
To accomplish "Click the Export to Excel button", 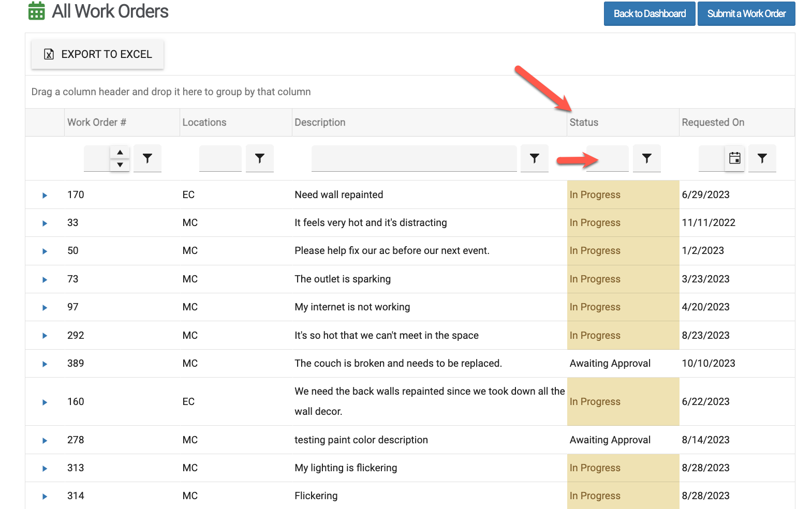I will (x=97, y=54).
